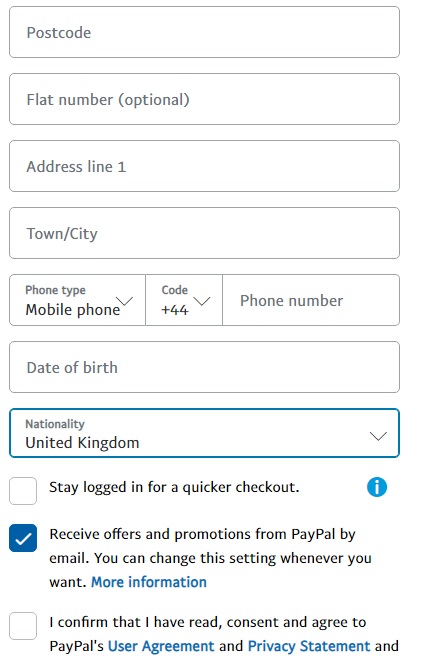Tick the Stay logged in checkbox
Screen dimensions: 424x661
pyautogui.click(x=23, y=491)
